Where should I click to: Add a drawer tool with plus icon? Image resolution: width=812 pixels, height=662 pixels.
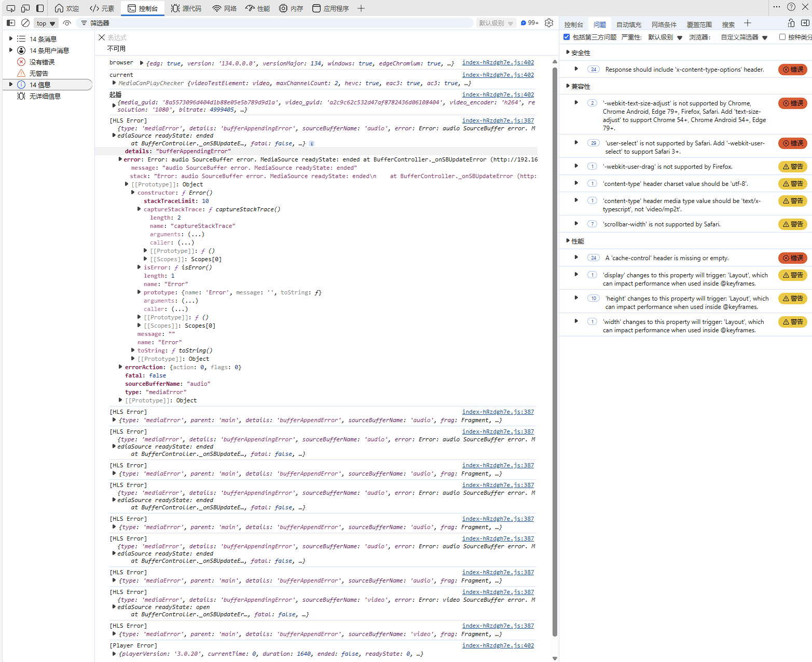pyautogui.click(x=748, y=23)
